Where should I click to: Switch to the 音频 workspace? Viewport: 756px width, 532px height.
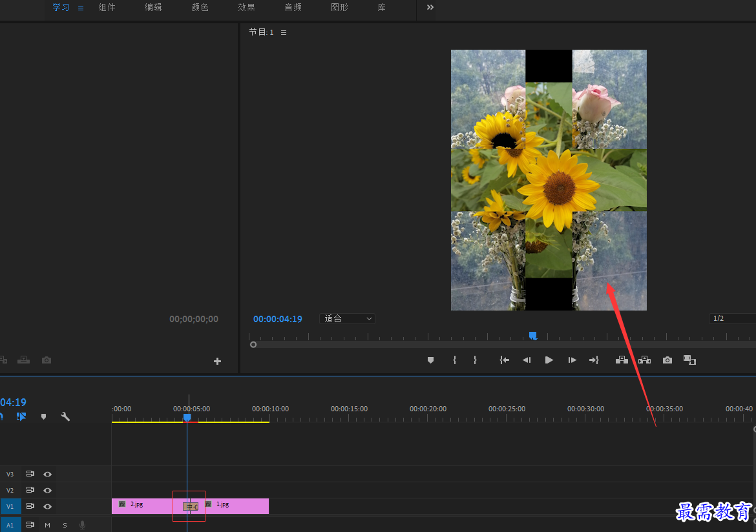click(293, 7)
